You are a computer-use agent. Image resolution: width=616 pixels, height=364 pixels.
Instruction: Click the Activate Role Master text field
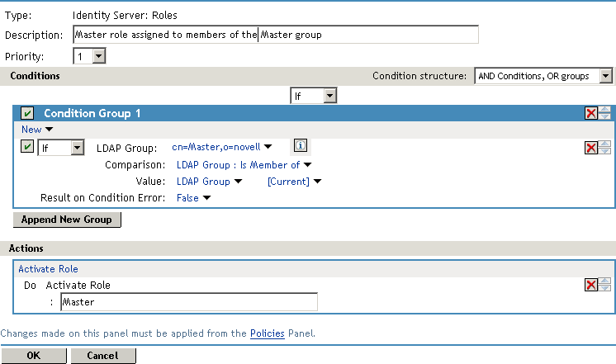coord(188,302)
